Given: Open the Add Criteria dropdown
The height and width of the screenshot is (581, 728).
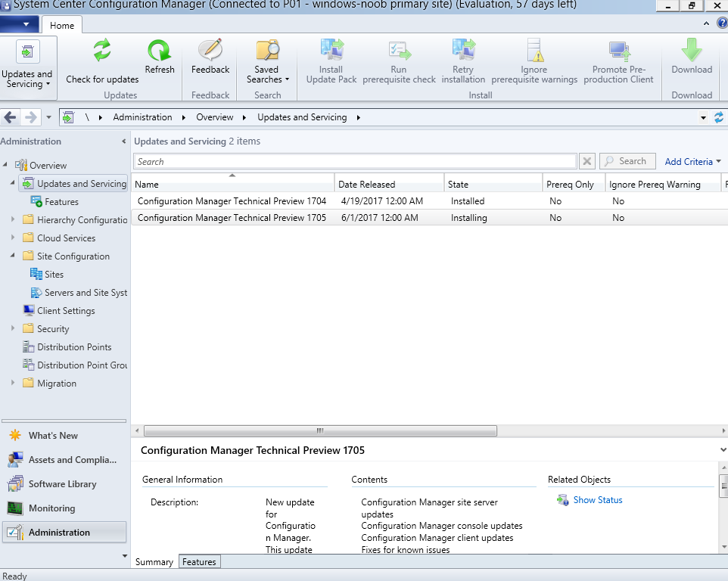Looking at the screenshot, I should point(692,161).
